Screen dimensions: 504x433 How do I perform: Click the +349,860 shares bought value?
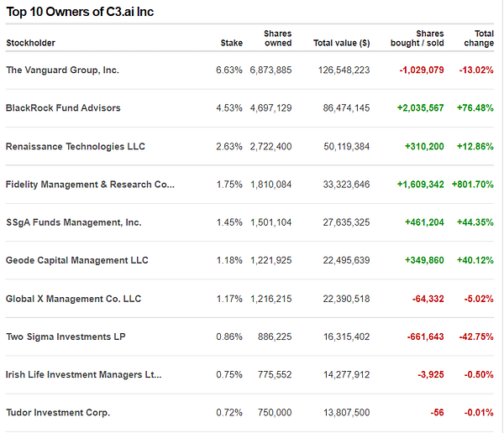[x=424, y=260]
